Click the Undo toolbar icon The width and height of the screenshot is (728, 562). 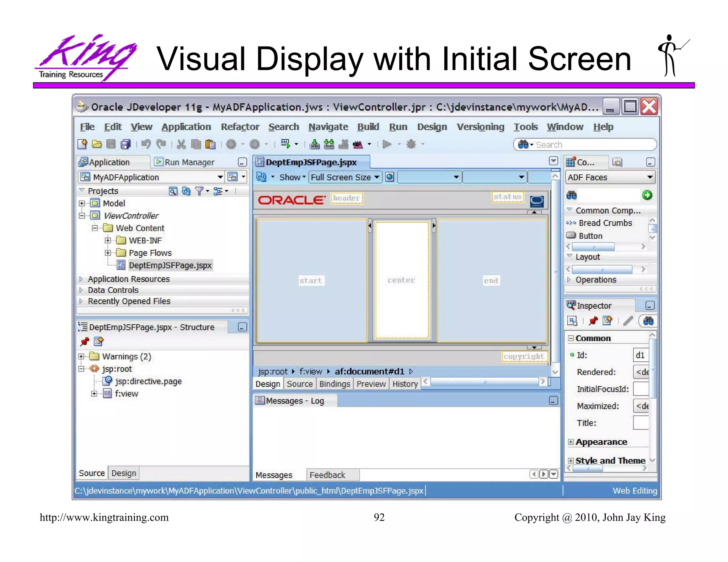tap(146, 144)
